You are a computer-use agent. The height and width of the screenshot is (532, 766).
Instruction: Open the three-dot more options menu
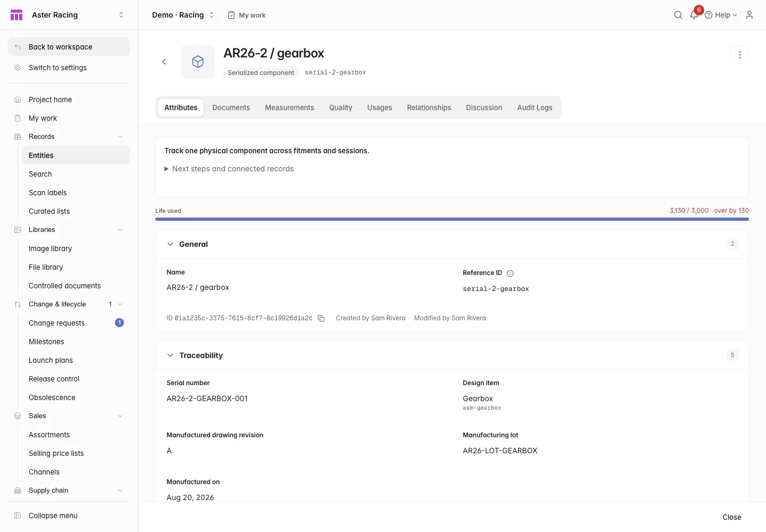pyautogui.click(x=740, y=55)
